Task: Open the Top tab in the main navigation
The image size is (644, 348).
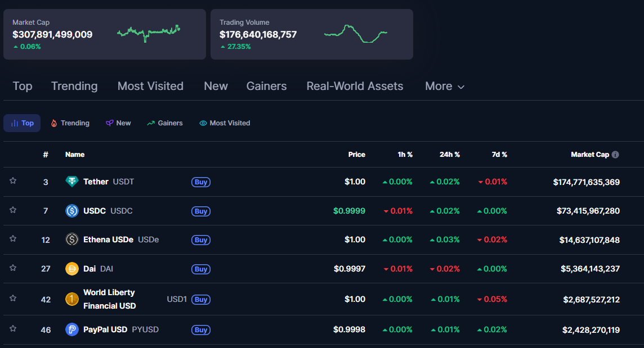Action: [x=23, y=86]
